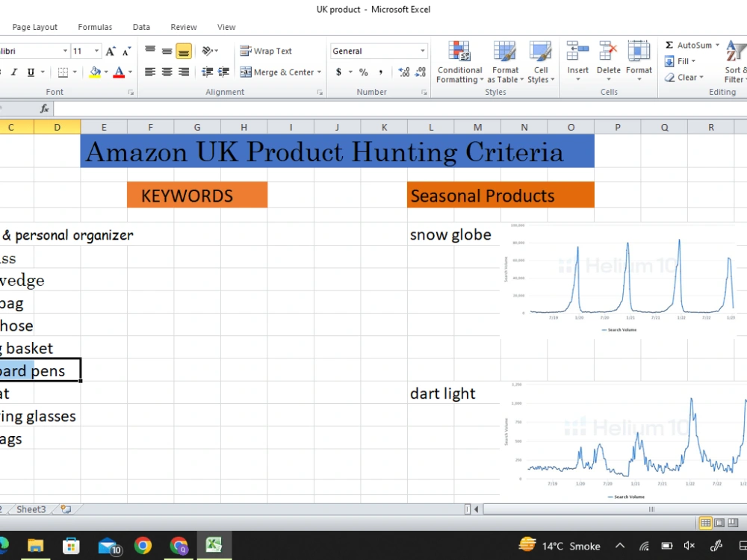Insert a new worksheet

pyautogui.click(x=66, y=509)
